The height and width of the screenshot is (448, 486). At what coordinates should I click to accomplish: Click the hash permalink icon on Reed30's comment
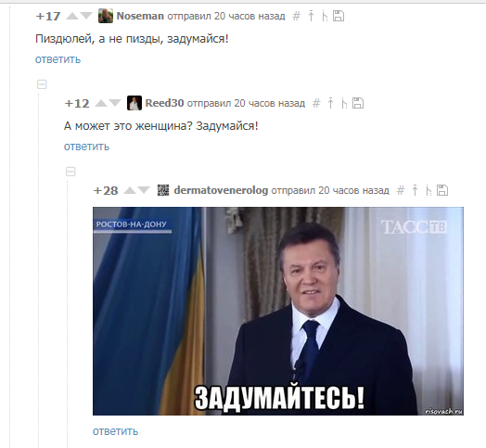coord(316,103)
